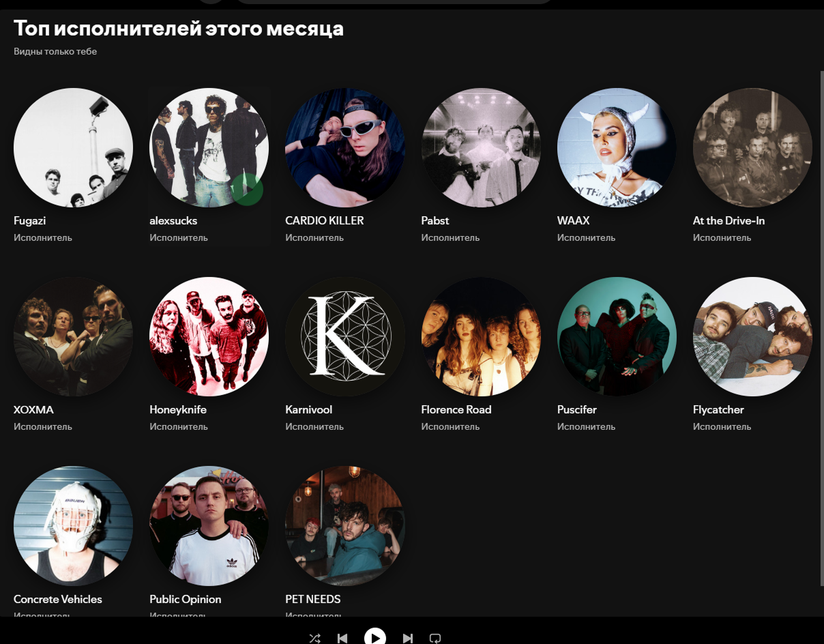824x644 pixels.
Task: Open the PET NEEDS artist photo
Action: (344, 526)
